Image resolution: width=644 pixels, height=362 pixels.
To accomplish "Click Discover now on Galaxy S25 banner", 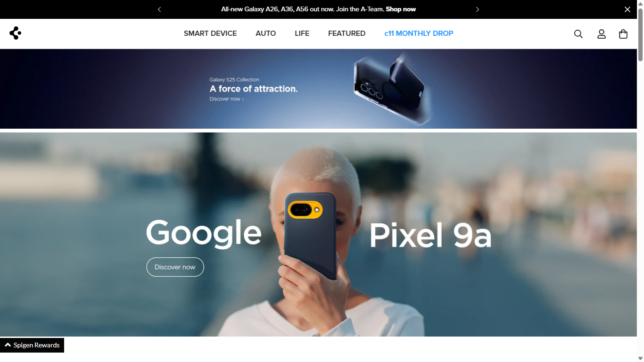I will (x=227, y=99).
